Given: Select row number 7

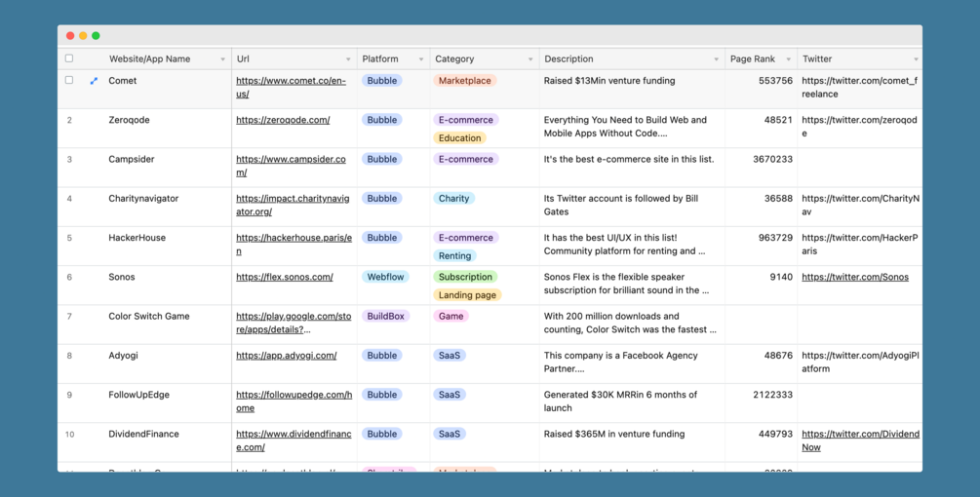Looking at the screenshot, I should pos(69,317).
